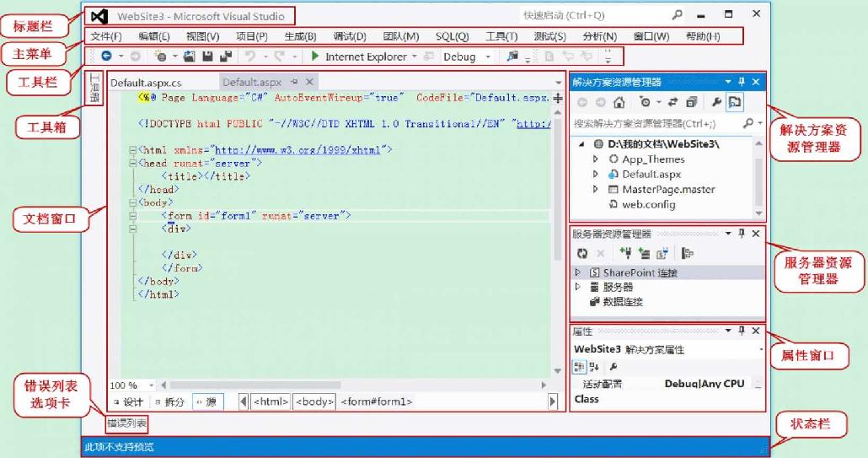Screen dimensions: 868x458
Task: Expand the 服务器 node in Server Explorer
Action: [x=578, y=287]
